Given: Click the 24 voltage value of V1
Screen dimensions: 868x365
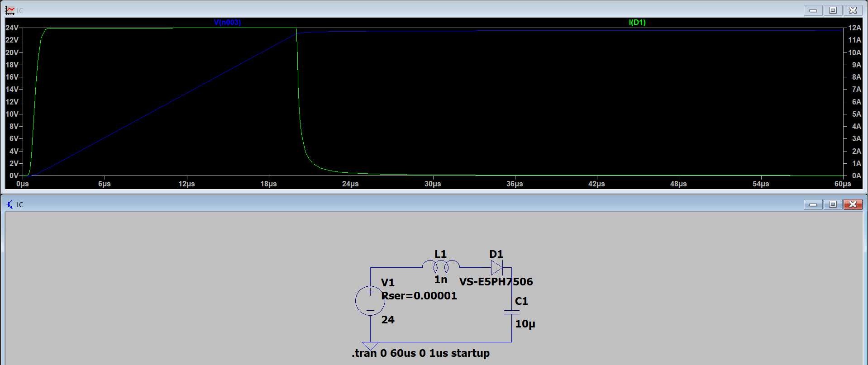Looking at the screenshot, I should [388, 320].
